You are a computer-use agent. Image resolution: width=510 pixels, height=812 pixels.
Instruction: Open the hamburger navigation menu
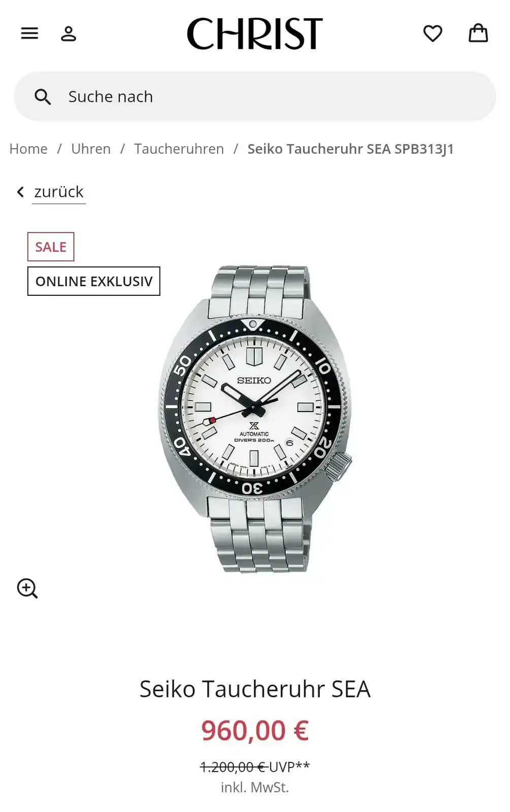click(29, 33)
